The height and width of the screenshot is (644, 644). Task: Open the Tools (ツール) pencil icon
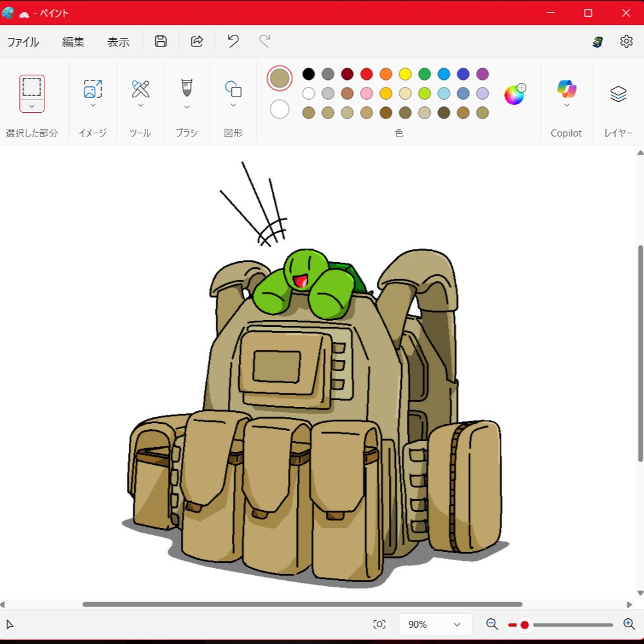pos(140,89)
